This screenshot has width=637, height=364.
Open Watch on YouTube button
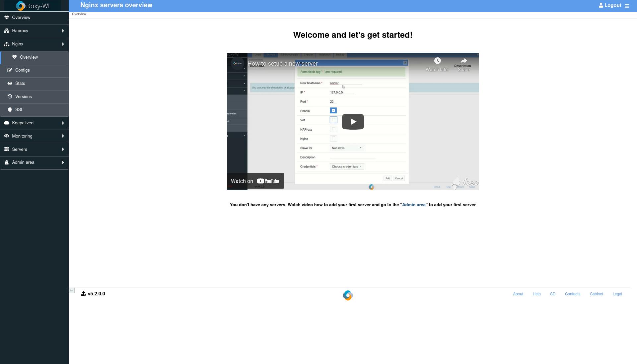[255, 181]
